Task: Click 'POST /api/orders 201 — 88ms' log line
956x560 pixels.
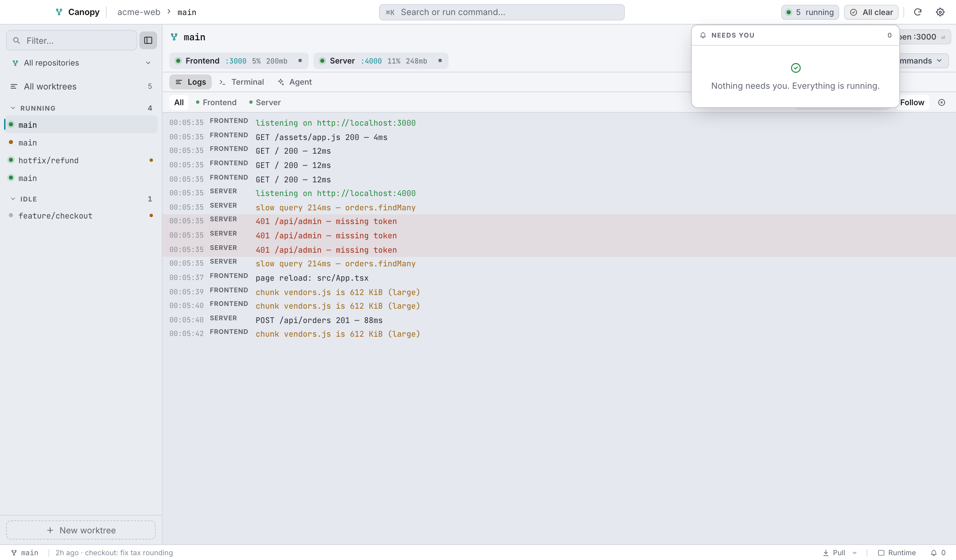Action: [x=319, y=320]
